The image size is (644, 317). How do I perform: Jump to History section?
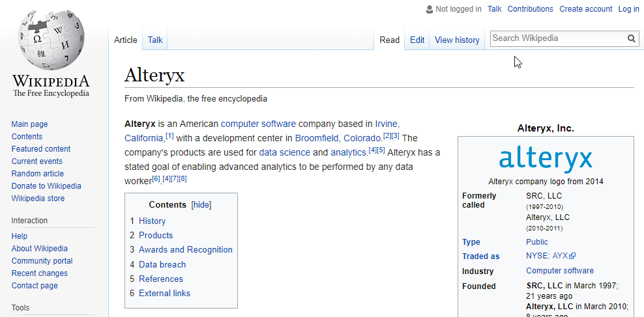(x=152, y=221)
